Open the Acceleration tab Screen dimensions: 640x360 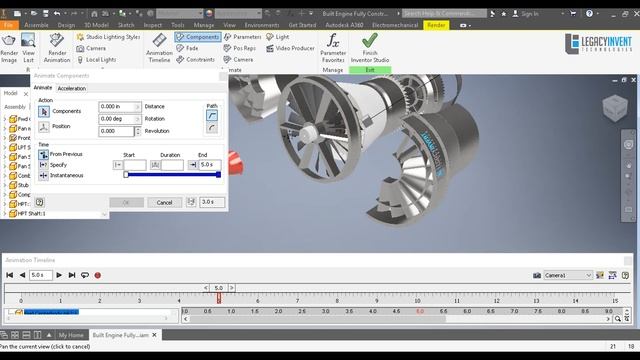pyautogui.click(x=71, y=88)
